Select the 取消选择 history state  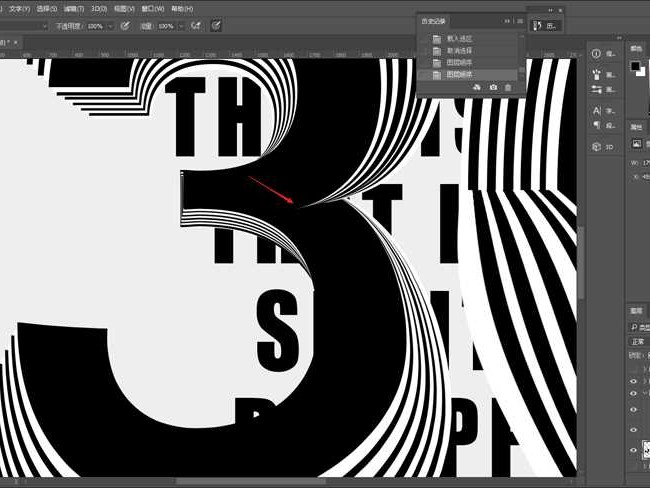tap(460, 51)
